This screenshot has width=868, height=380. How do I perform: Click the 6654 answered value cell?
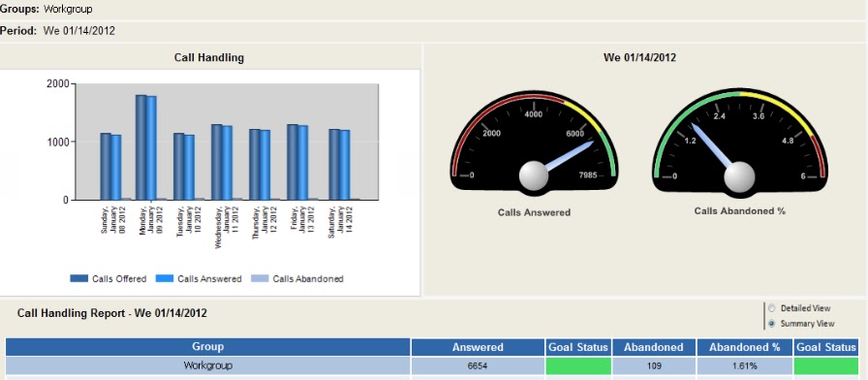pyautogui.click(x=478, y=365)
